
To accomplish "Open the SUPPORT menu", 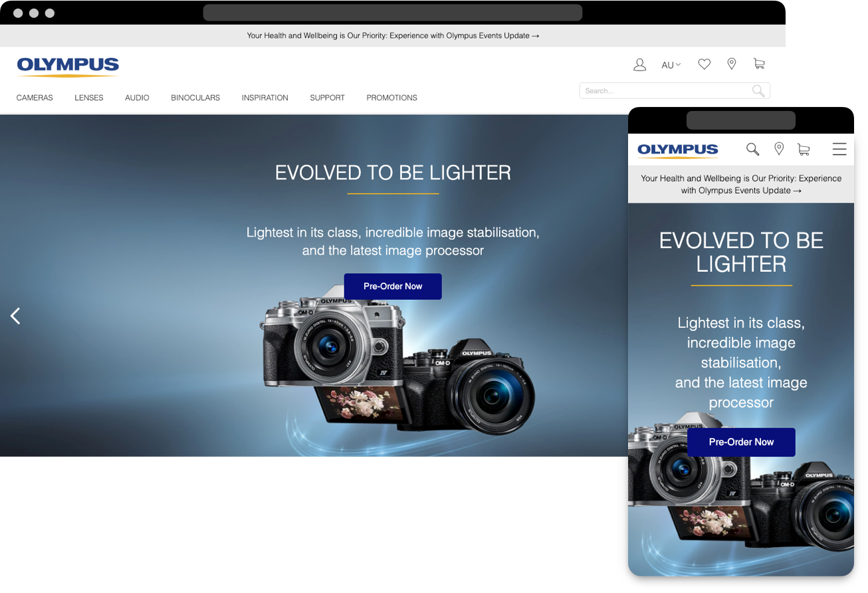I will tap(328, 98).
